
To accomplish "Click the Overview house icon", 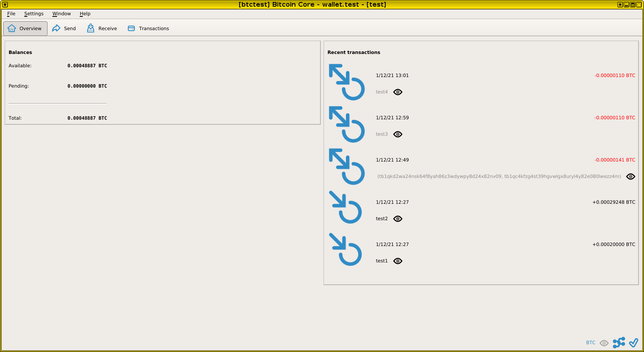I will 12,28.
